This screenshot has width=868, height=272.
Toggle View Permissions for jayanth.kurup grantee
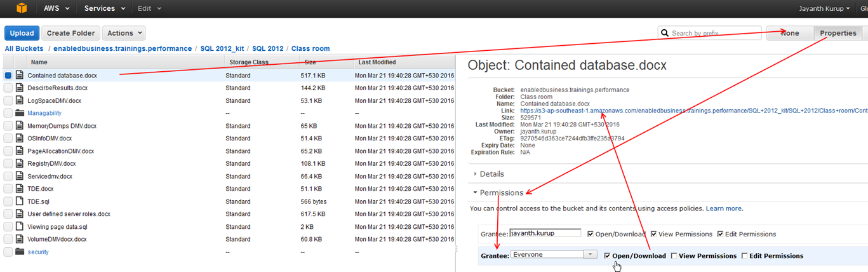tap(654, 234)
